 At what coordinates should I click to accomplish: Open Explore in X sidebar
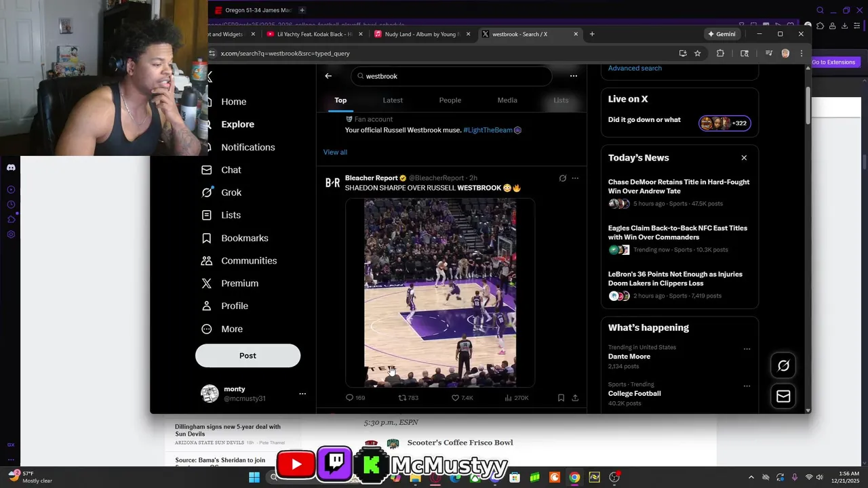pos(237,124)
